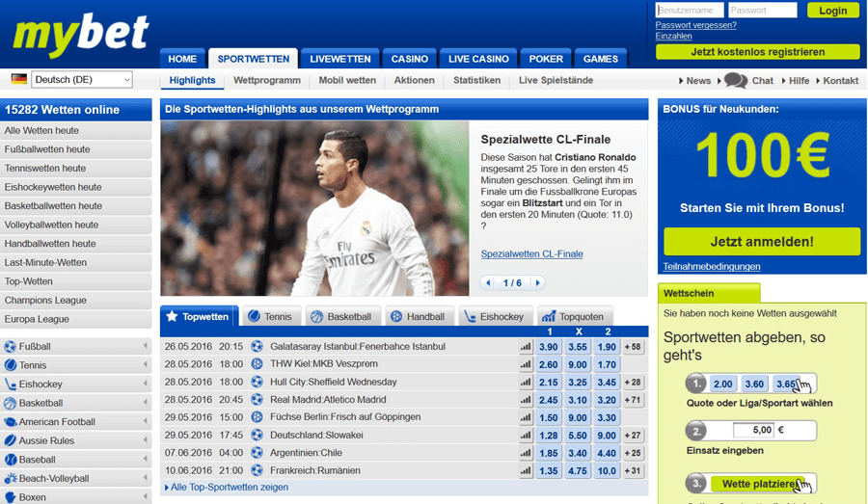Click the Fußball sport icon in sidebar

[10, 347]
